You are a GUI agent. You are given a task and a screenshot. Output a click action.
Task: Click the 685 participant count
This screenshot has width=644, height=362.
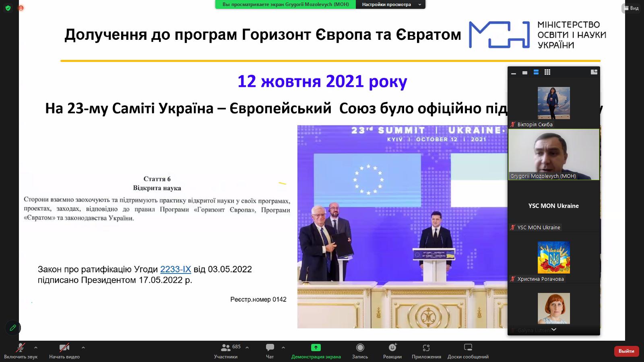237,347
